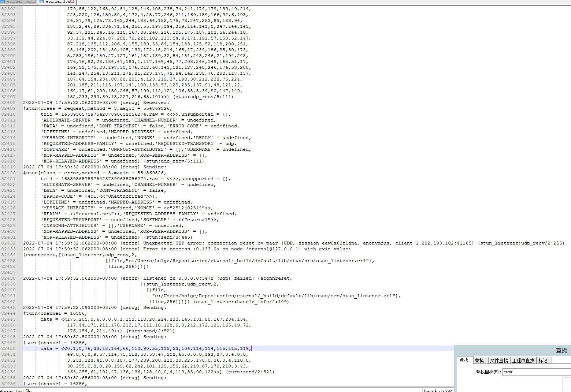571x392 pixels.
Task: Open the 工程中查找 tab
Action: [x=523, y=361]
